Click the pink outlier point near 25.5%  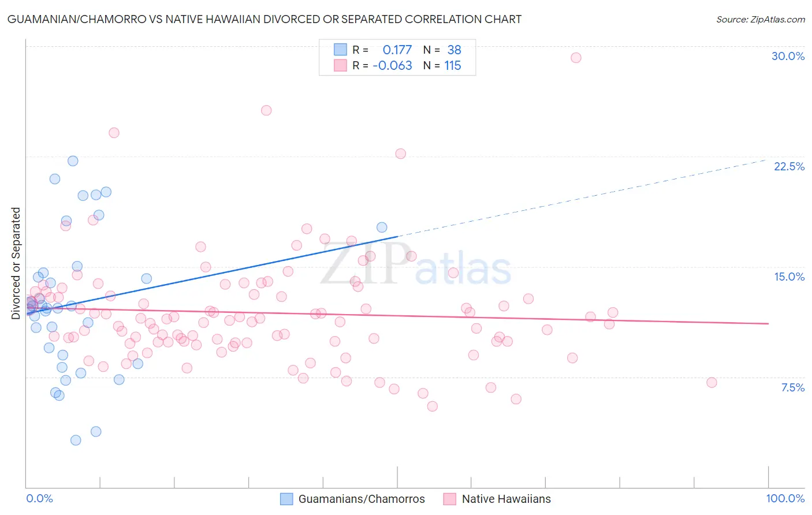pos(266,110)
